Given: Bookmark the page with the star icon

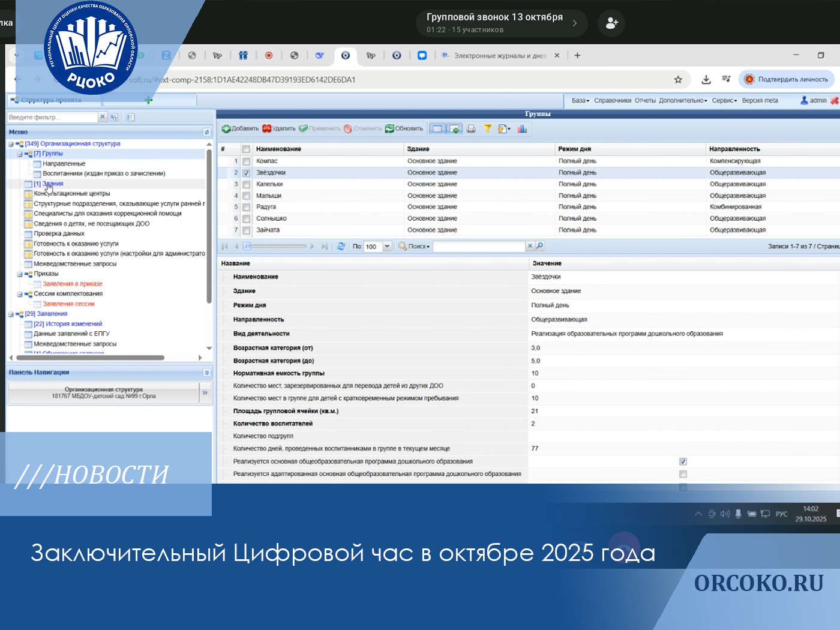Looking at the screenshot, I should (x=678, y=79).
